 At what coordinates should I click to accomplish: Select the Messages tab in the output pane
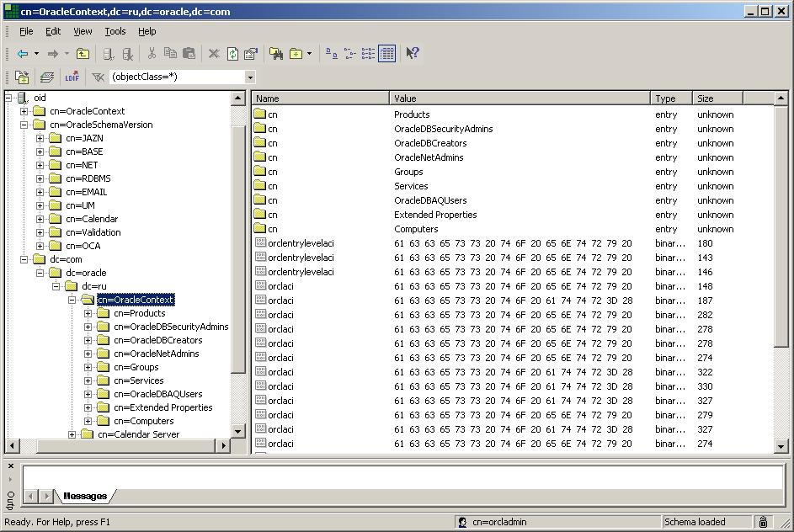85,496
